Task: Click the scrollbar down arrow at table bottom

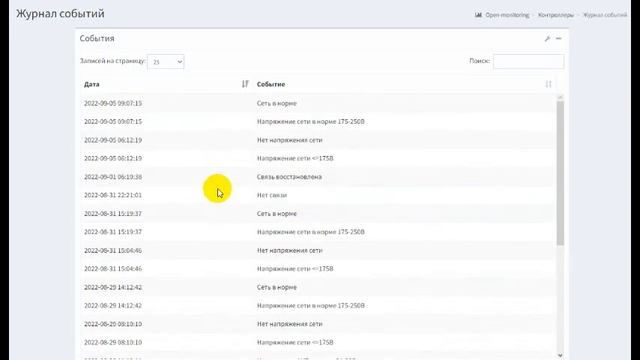Action: pyautogui.click(x=560, y=356)
